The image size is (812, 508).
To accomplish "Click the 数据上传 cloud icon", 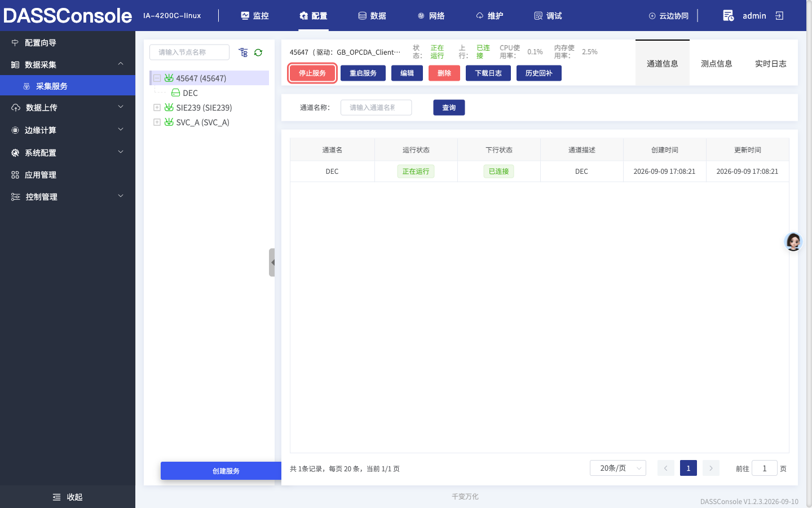I will click(x=16, y=108).
